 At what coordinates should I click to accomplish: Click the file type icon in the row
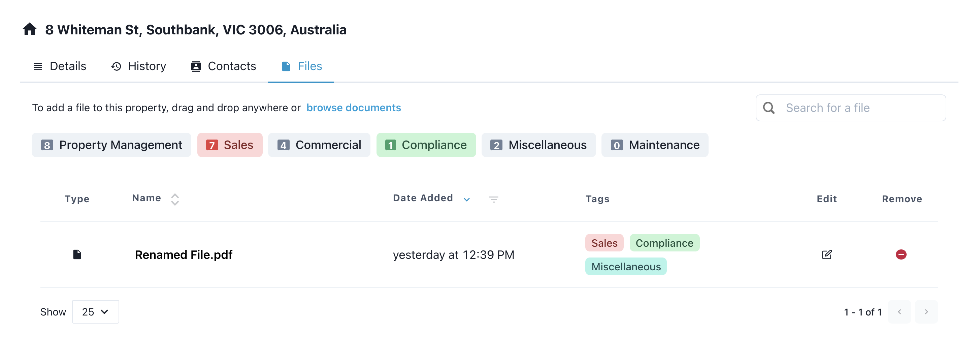point(77,254)
